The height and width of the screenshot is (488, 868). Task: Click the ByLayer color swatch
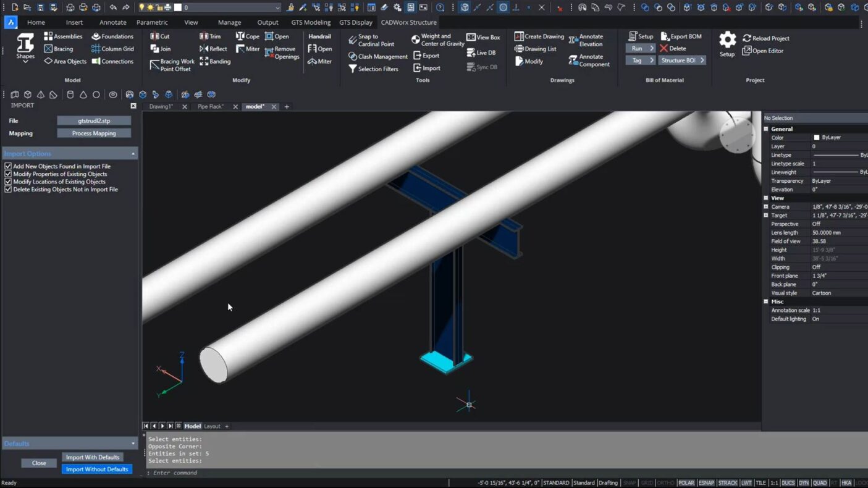(816, 138)
